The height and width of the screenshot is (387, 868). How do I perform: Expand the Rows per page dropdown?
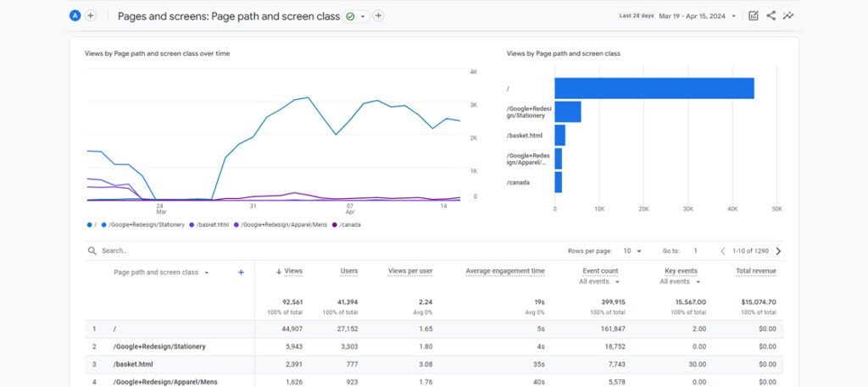pyautogui.click(x=633, y=251)
